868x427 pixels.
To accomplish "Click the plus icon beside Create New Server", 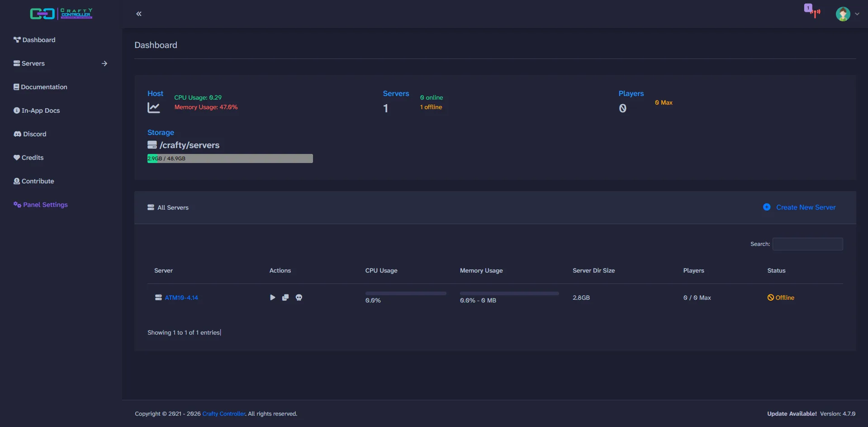I will [x=767, y=207].
